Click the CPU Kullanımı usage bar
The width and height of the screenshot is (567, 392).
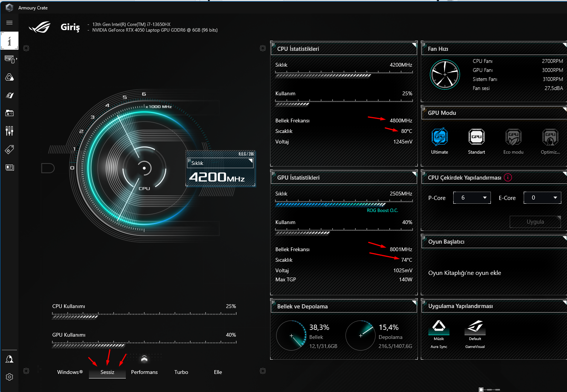pyautogui.click(x=144, y=315)
